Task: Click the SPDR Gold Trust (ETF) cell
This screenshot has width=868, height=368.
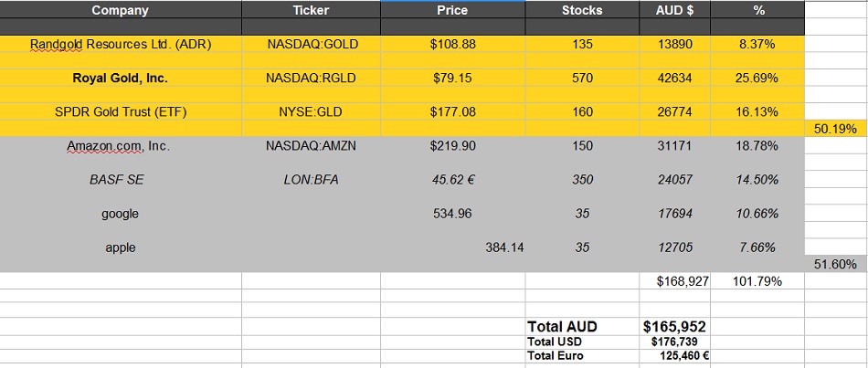Action: (x=120, y=112)
